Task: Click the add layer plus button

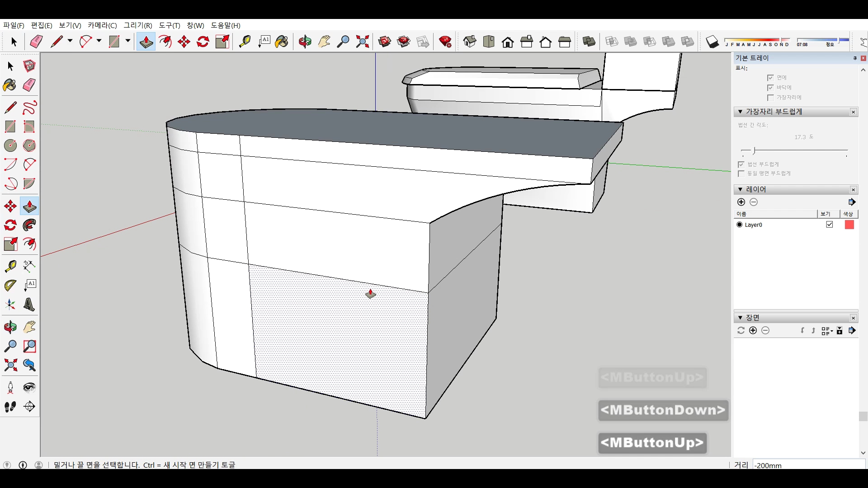Action: coord(741,202)
